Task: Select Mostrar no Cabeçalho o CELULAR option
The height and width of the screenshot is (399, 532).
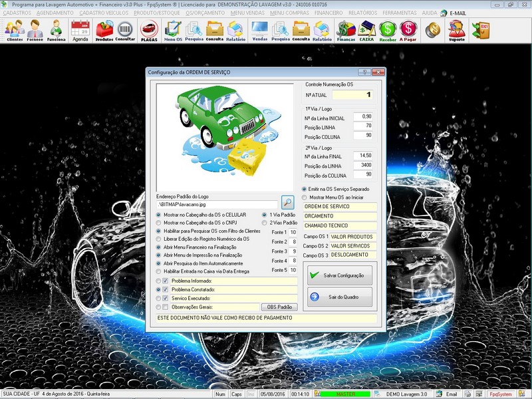Action: 158,215
